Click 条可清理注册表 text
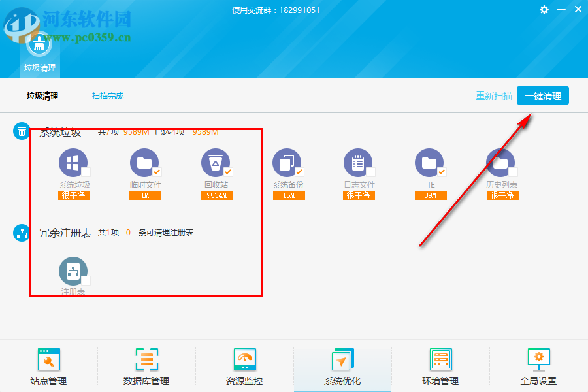Screen dimensions: 588x392 click(166, 233)
